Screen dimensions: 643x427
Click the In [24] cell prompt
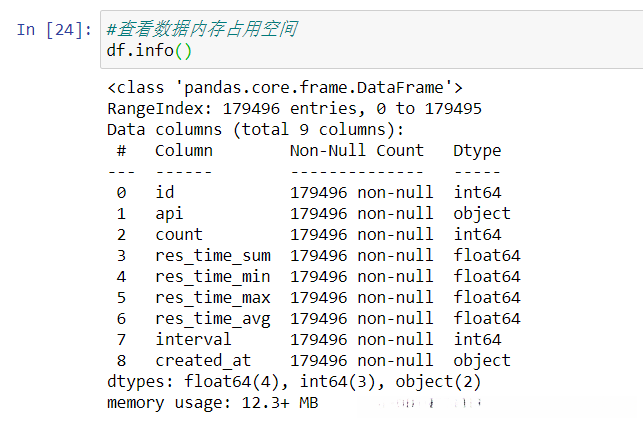[54, 29]
